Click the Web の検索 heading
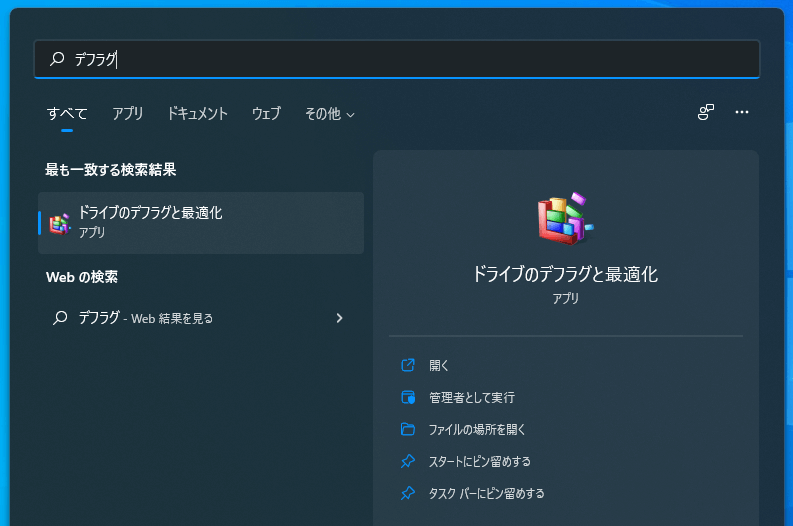This screenshot has height=526, width=793. click(x=82, y=277)
